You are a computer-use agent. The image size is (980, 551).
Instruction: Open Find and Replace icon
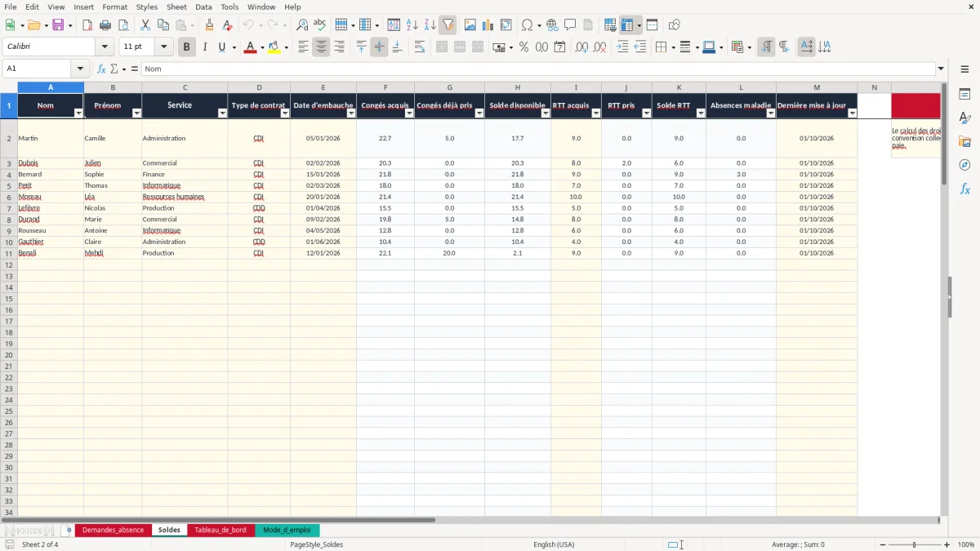pos(302,25)
